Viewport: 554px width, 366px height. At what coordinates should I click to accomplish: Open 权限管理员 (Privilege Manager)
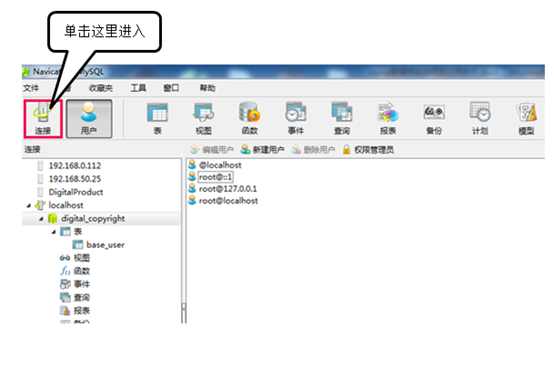pos(368,150)
